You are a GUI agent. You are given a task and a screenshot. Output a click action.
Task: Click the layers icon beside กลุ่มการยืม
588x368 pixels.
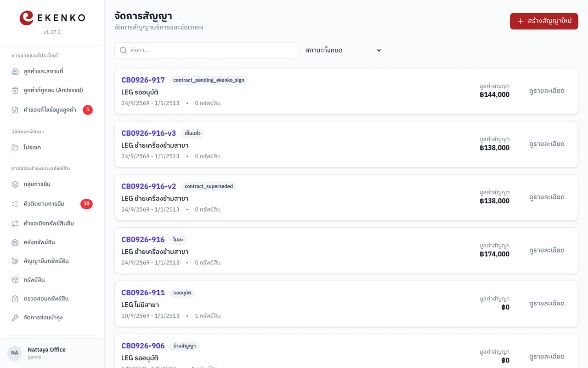pos(15,184)
